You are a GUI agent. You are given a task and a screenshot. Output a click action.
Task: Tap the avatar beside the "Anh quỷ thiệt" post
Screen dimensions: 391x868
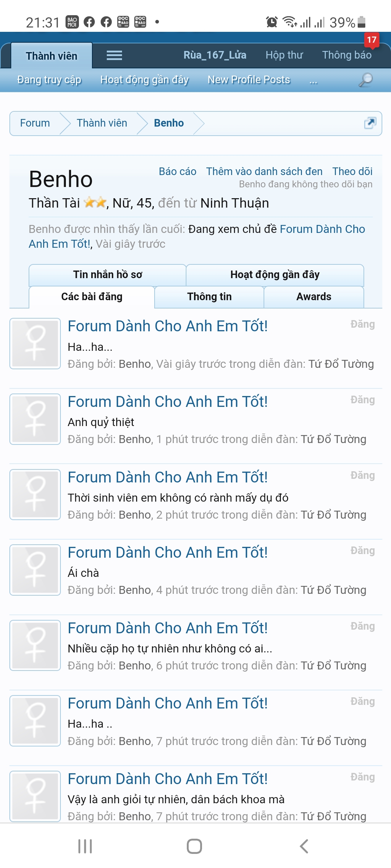pyautogui.click(x=35, y=419)
